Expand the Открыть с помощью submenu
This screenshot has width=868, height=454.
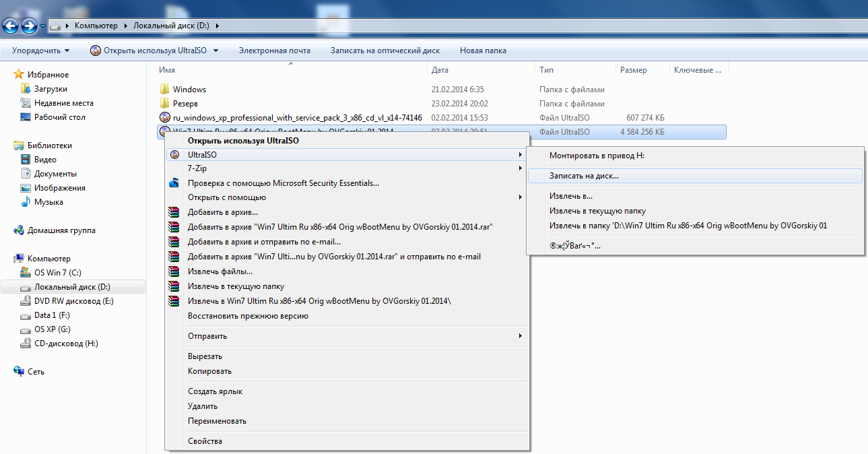tap(520, 197)
